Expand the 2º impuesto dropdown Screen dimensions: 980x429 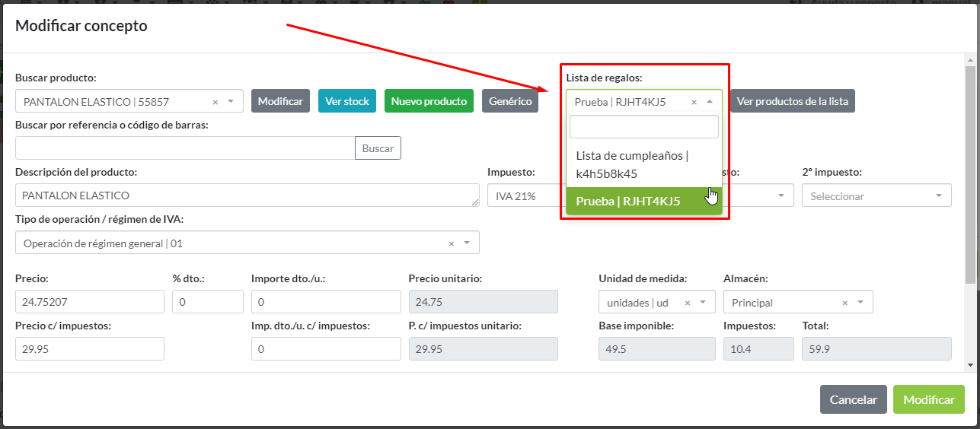point(937,196)
